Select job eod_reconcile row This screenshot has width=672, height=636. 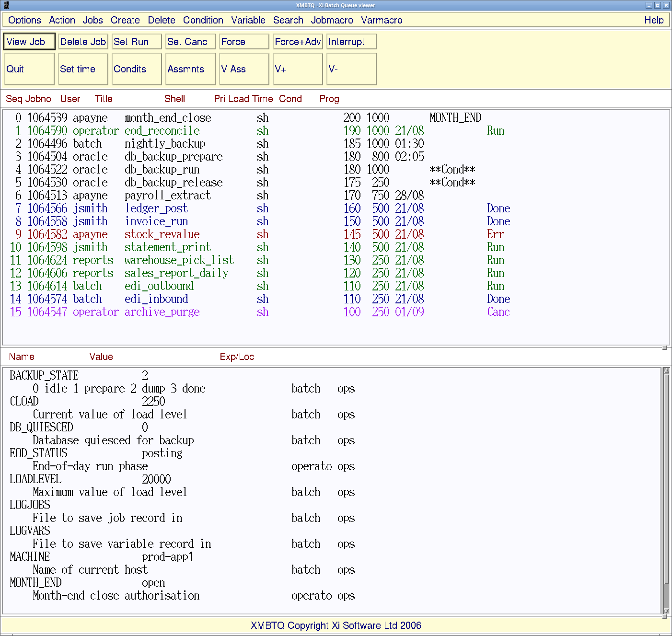[x=336, y=131]
